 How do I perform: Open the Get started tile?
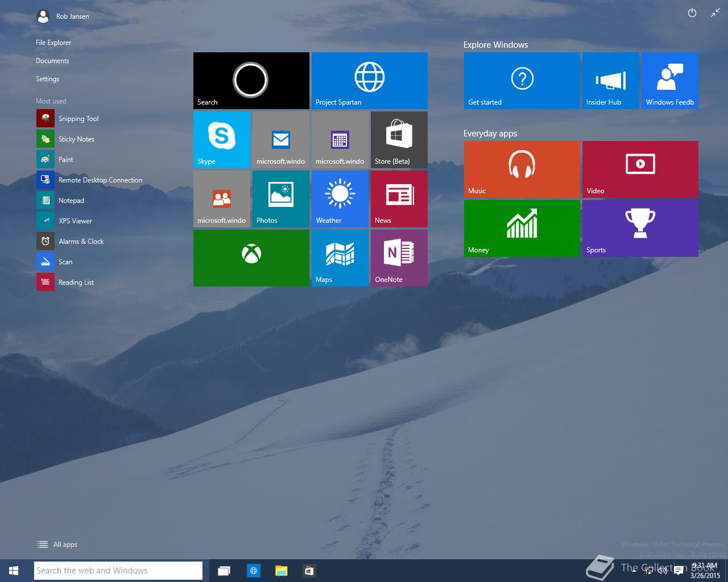522,81
